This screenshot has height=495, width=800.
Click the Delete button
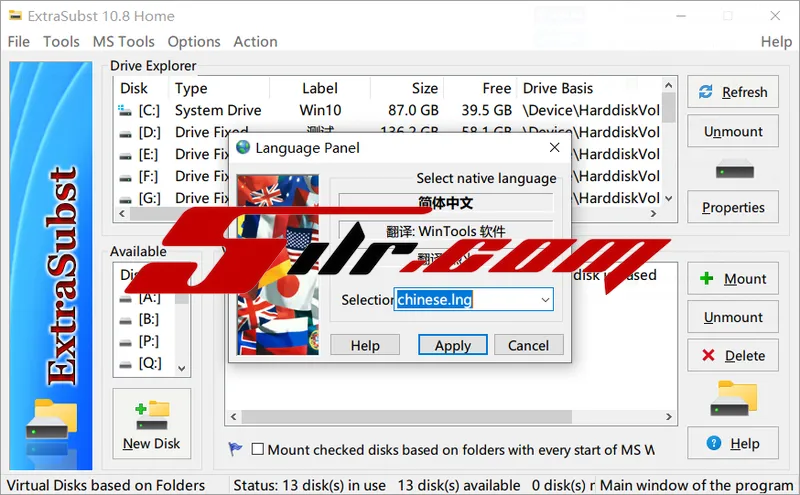pos(733,355)
